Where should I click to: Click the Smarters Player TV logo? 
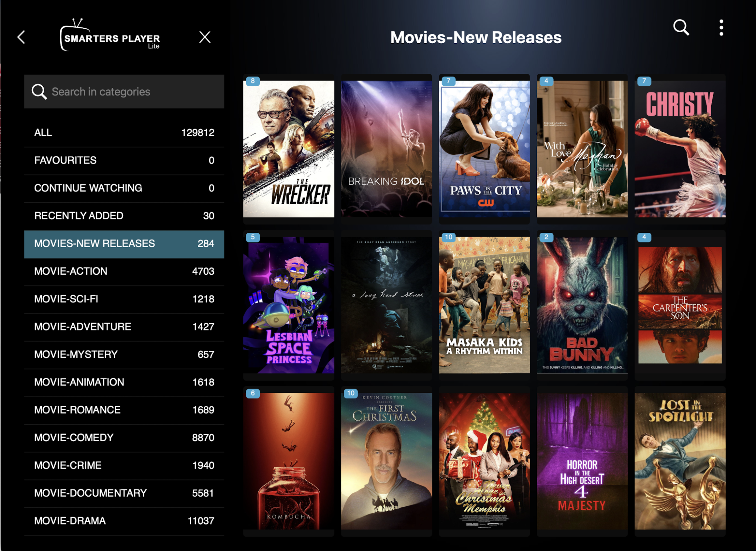[x=110, y=36]
